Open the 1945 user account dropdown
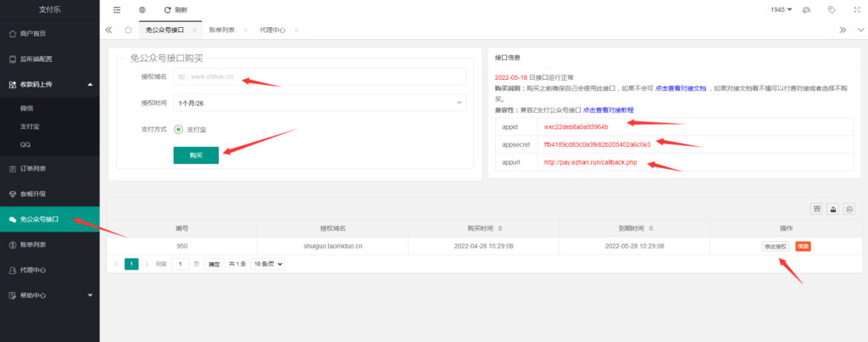 tap(781, 9)
